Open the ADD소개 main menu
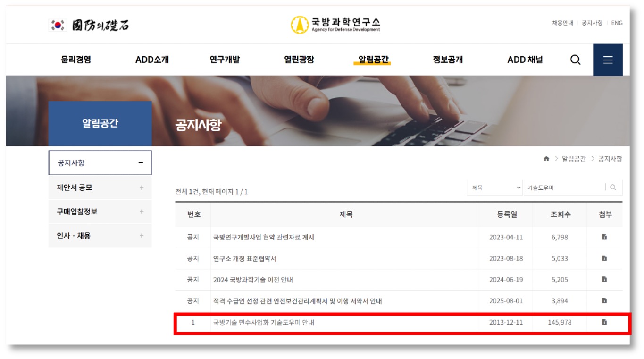644x359 pixels. click(x=152, y=60)
